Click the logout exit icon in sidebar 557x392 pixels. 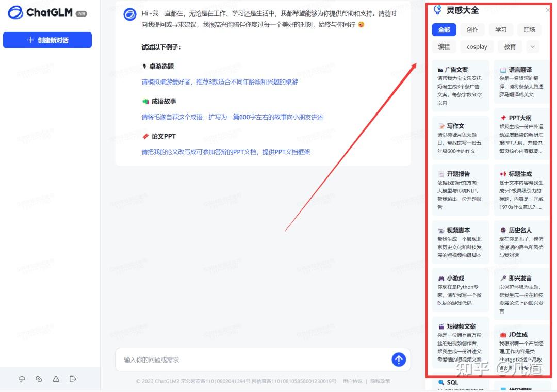click(x=73, y=379)
